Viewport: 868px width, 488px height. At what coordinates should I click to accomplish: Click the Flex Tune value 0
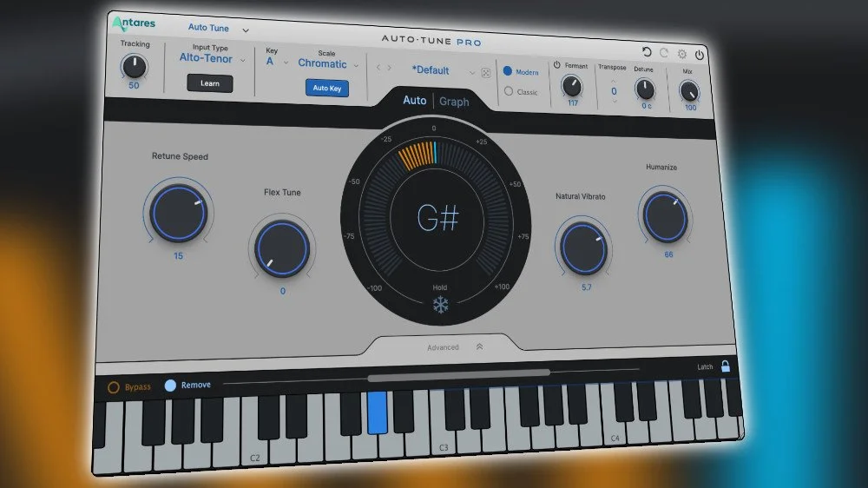(x=283, y=291)
